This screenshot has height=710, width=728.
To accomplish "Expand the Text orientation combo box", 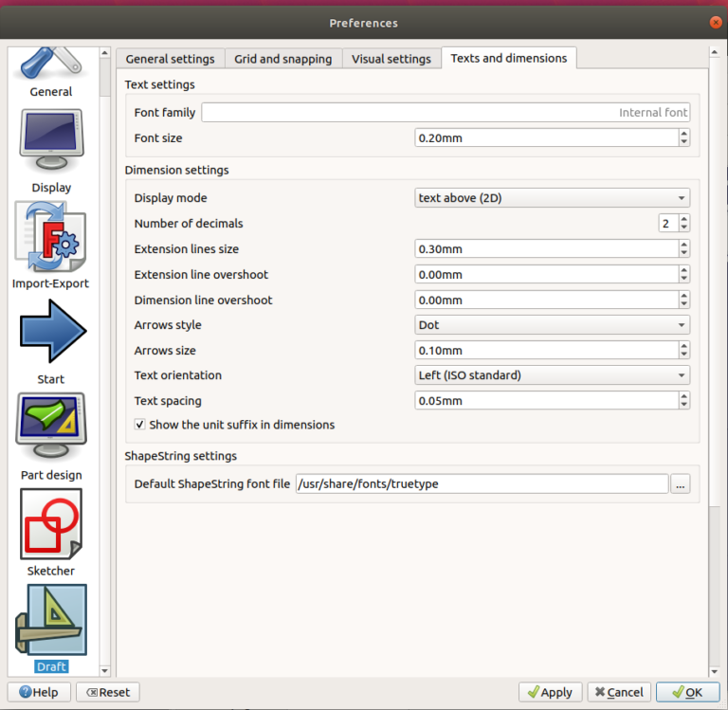I will 553,375.
